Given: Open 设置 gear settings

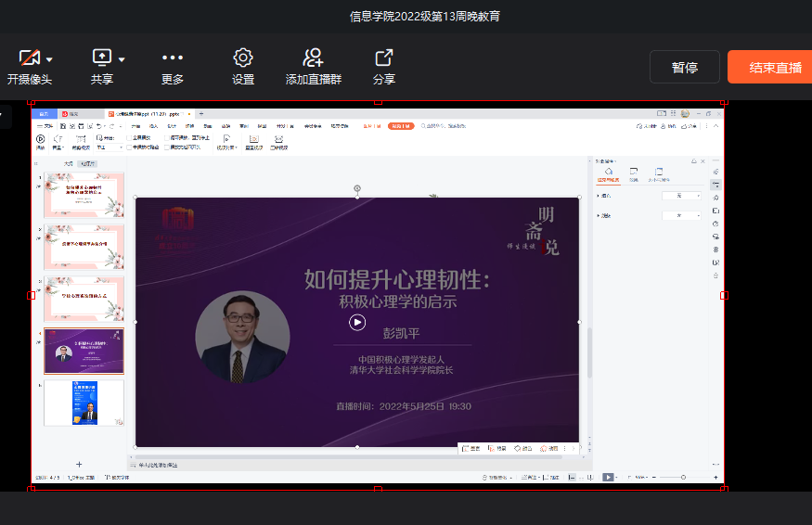Looking at the screenshot, I should 243,58.
